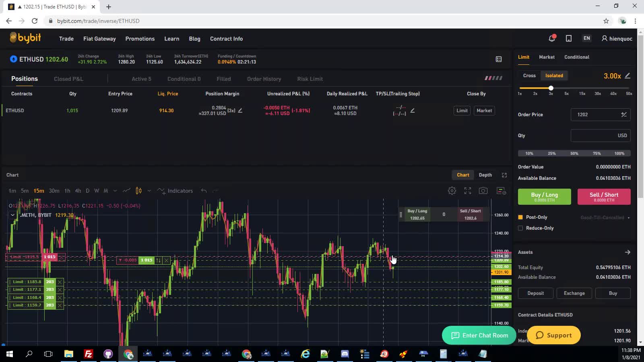
Task: Open the Order History tab
Action: point(264,79)
